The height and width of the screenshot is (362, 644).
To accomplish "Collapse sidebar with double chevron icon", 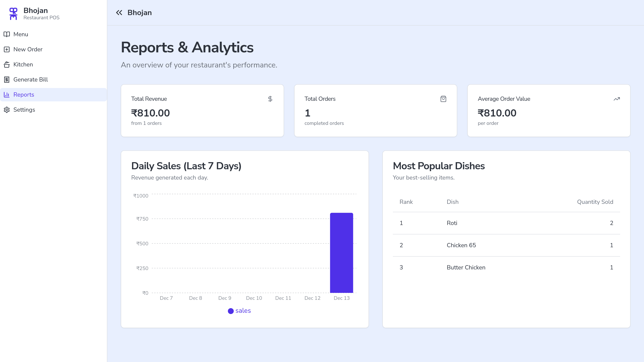I will pos(119,13).
